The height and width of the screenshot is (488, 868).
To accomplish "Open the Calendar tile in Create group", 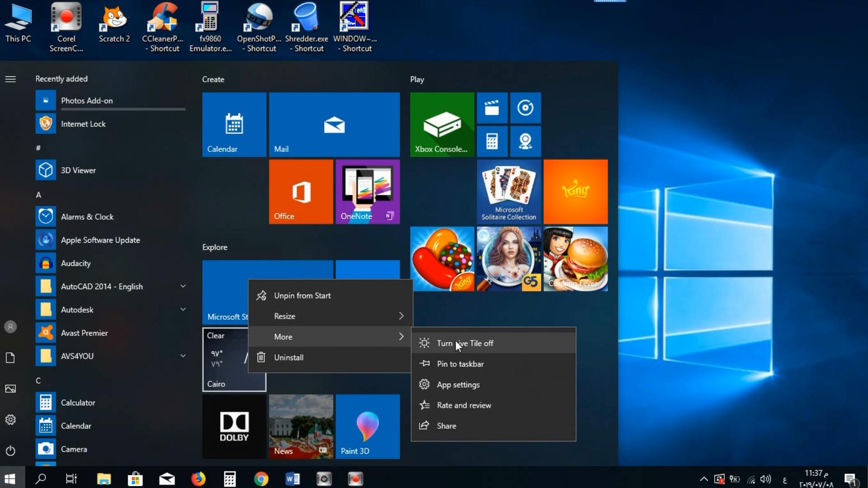I will tap(234, 125).
